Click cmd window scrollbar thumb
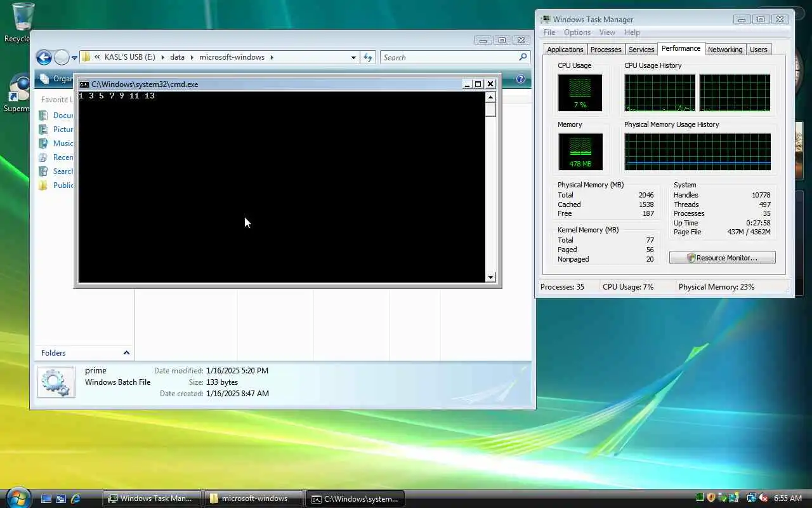812x508 pixels. click(x=490, y=109)
